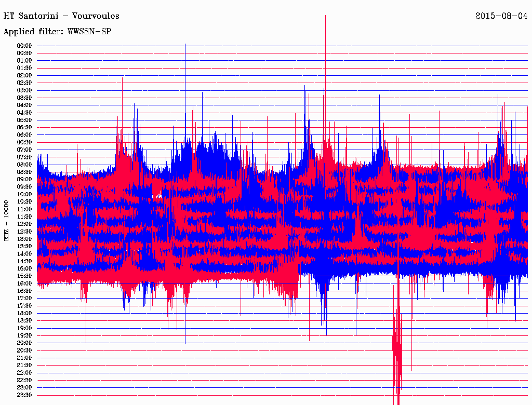Click the '20:00' time label

(x=24, y=343)
